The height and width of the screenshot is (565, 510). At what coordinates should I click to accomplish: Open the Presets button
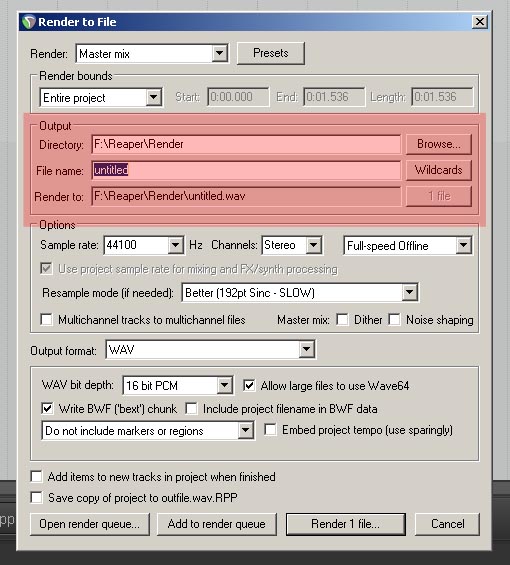pos(271,53)
